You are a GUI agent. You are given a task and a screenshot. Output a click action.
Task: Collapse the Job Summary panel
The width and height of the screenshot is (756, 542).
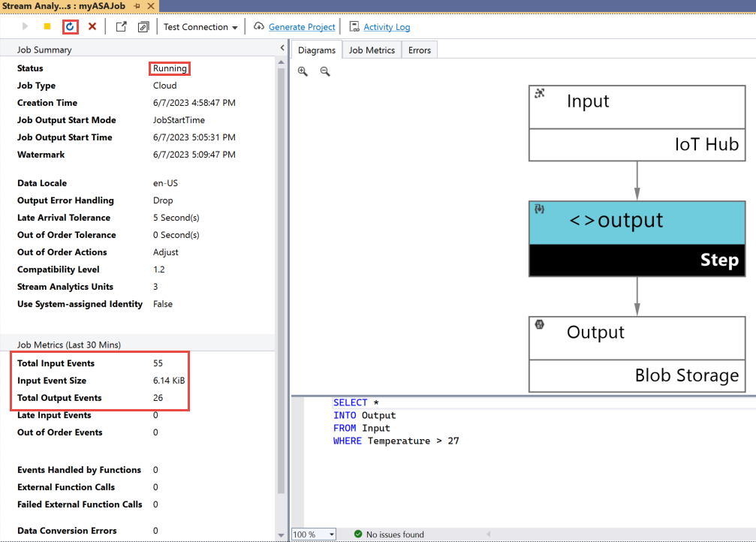click(282, 47)
